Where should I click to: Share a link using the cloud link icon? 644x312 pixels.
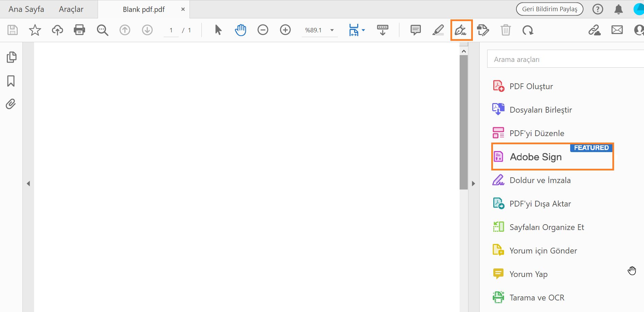click(594, 30)
